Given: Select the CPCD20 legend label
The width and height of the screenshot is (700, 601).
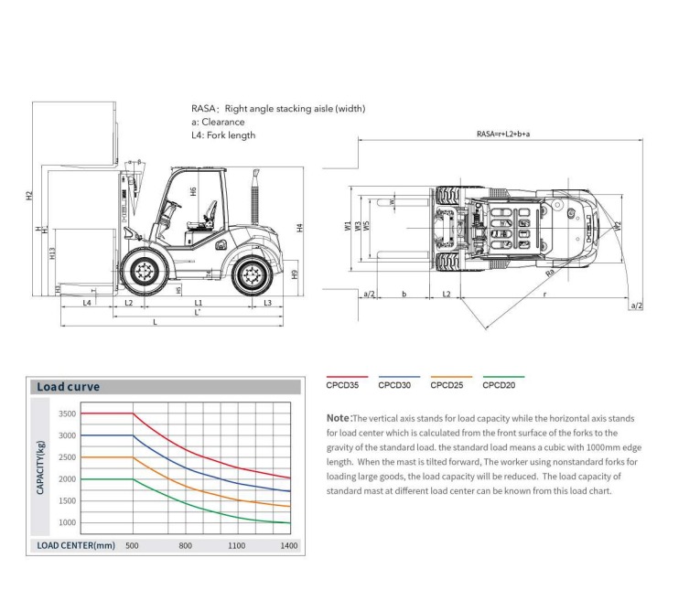Looking at the screenshot, I should pyautogui.click(x=498, y=385).
